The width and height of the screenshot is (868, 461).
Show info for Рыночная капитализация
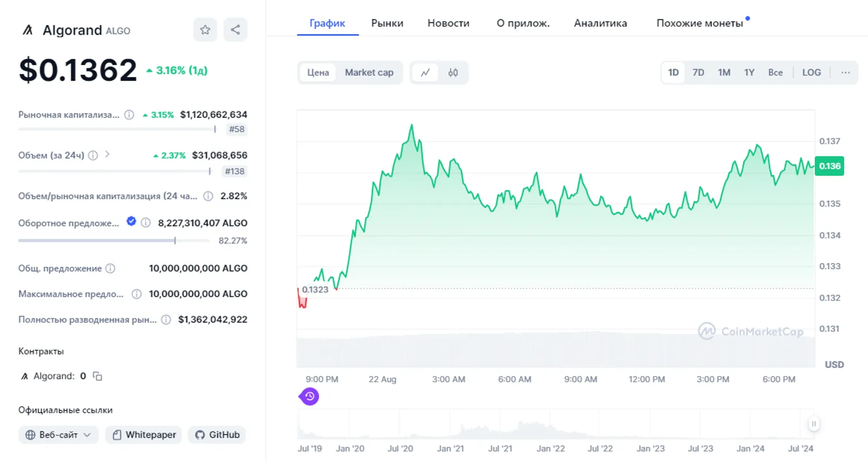click(x=129, y=114)
